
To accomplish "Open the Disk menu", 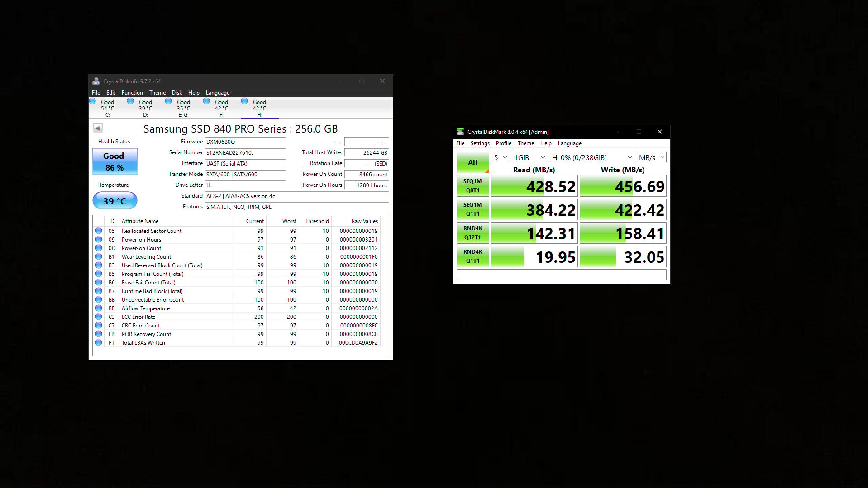I will [x=177, y=92].
